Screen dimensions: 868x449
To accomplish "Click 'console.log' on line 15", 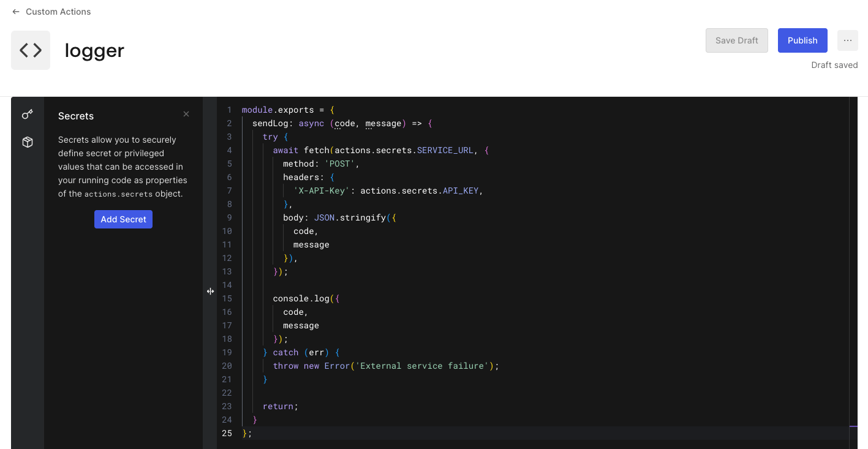I will (x=301, y=299).
